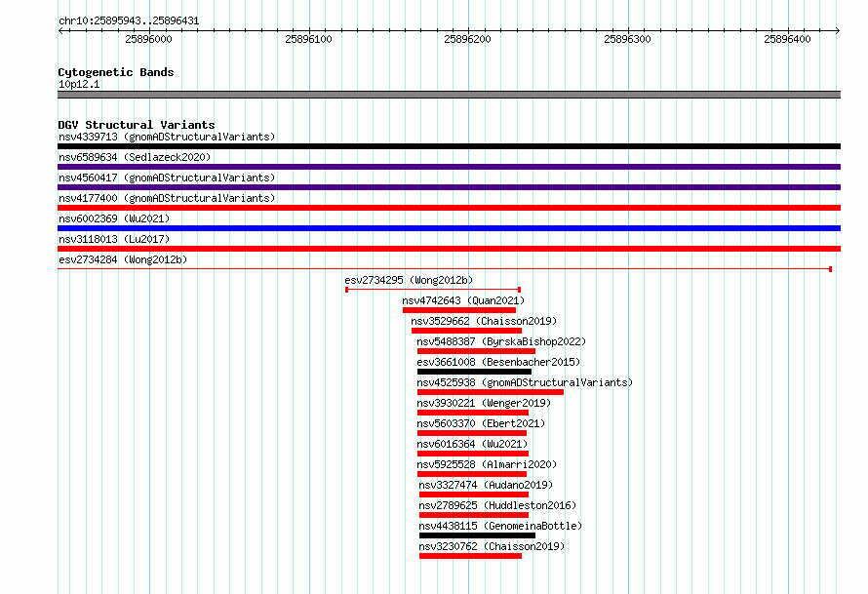868x594 pixels.
Task: Open variant nsv4742643 (Quan2021)
Action: pyautogui.click(x=463, y=300)
